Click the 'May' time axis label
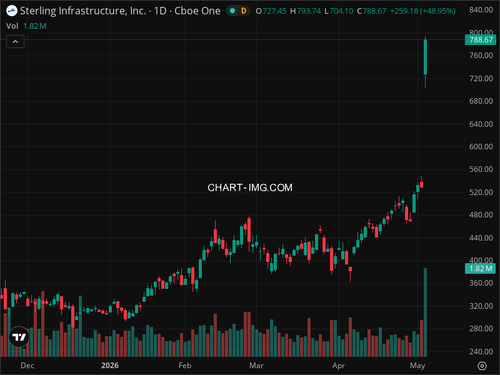The height and width of the screenshot is (375, 500). point(417,366)
